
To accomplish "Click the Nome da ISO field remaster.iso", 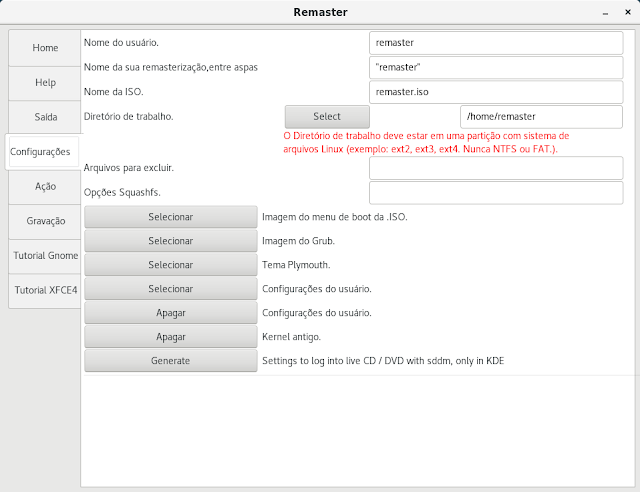I will click(x=496, y=92).
